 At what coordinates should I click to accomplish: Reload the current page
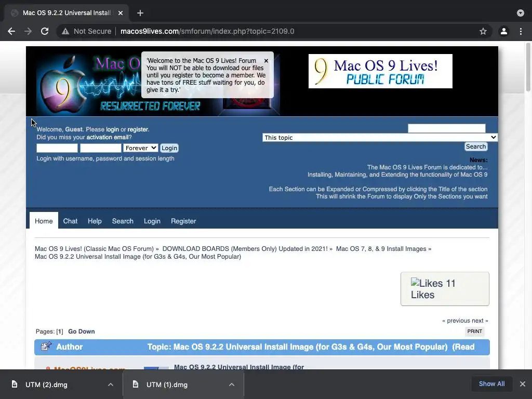45,31
